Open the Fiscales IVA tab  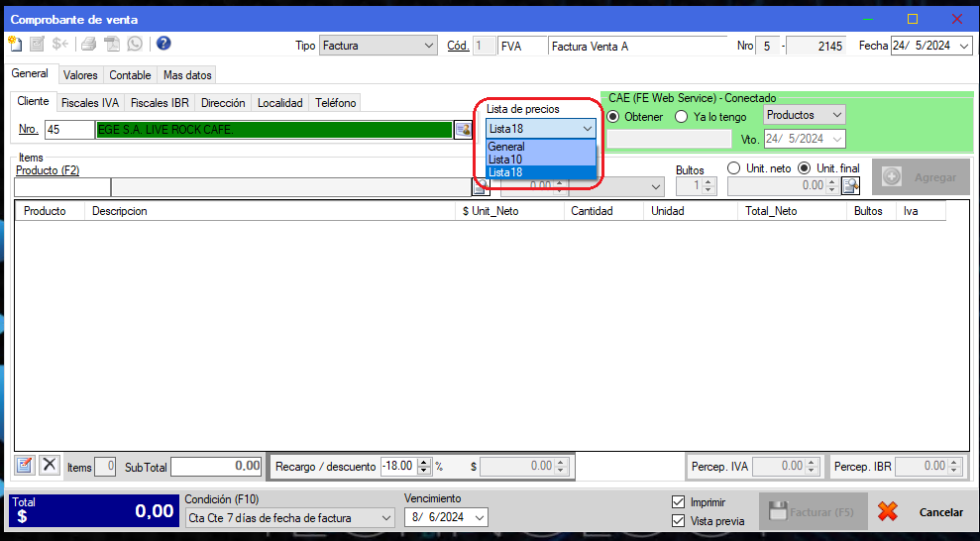click(x=89, y=103)
